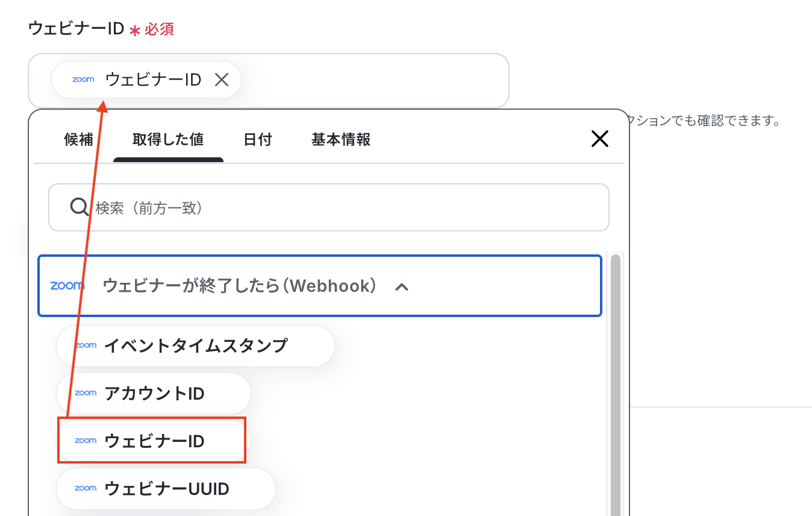The image size is (812, 516).
Task: Focus the 検索(前方一致) search field
Action: point(329,207)
